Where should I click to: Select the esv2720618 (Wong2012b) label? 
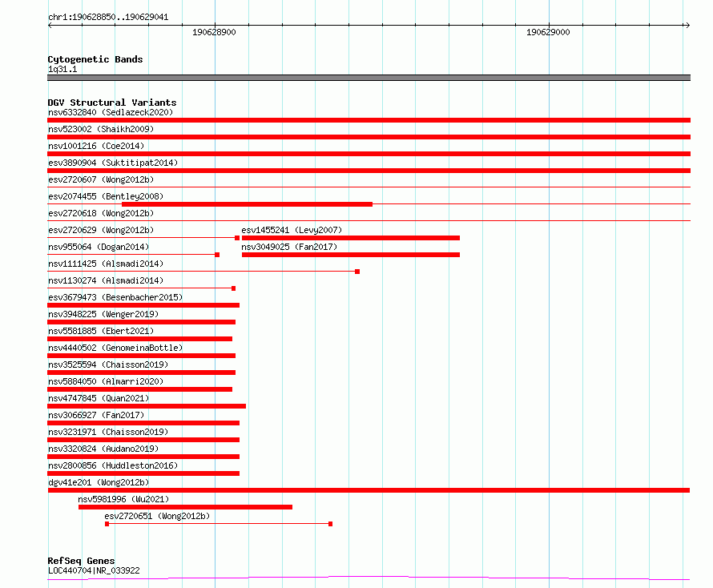(101, 213)
